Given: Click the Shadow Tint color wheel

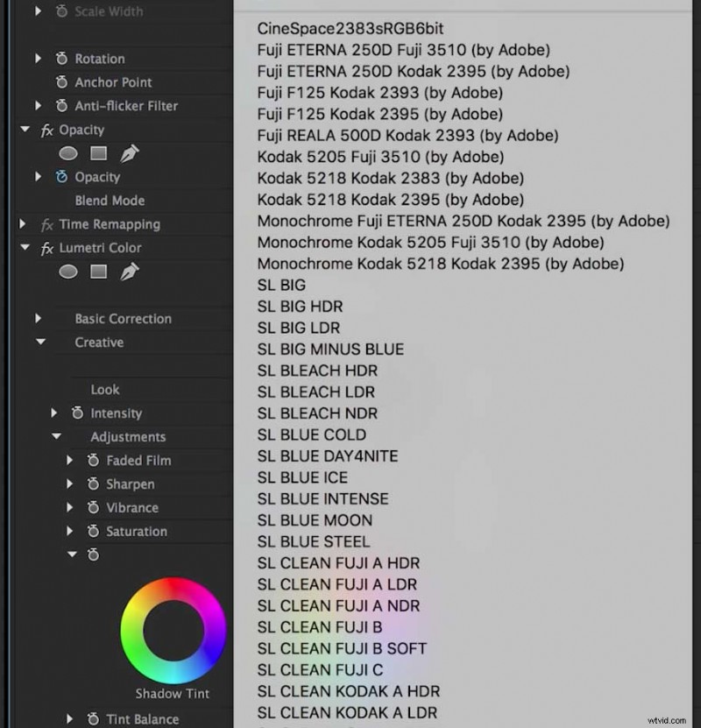Looking at the screenshot, I should (173, 629).
